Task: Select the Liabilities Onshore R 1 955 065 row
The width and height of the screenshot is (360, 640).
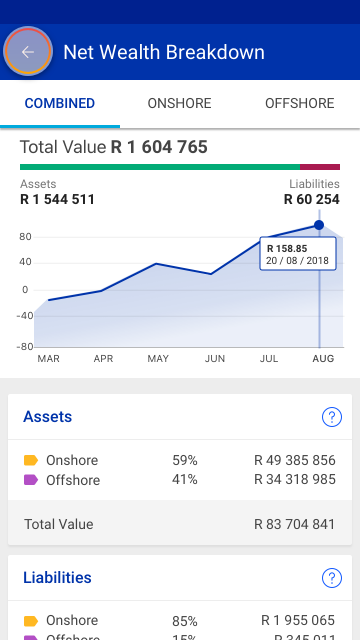Action: [180, 621]
